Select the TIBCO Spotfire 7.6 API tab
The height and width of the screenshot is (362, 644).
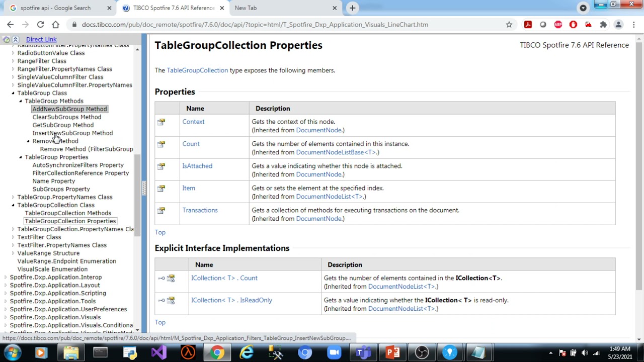173,8
